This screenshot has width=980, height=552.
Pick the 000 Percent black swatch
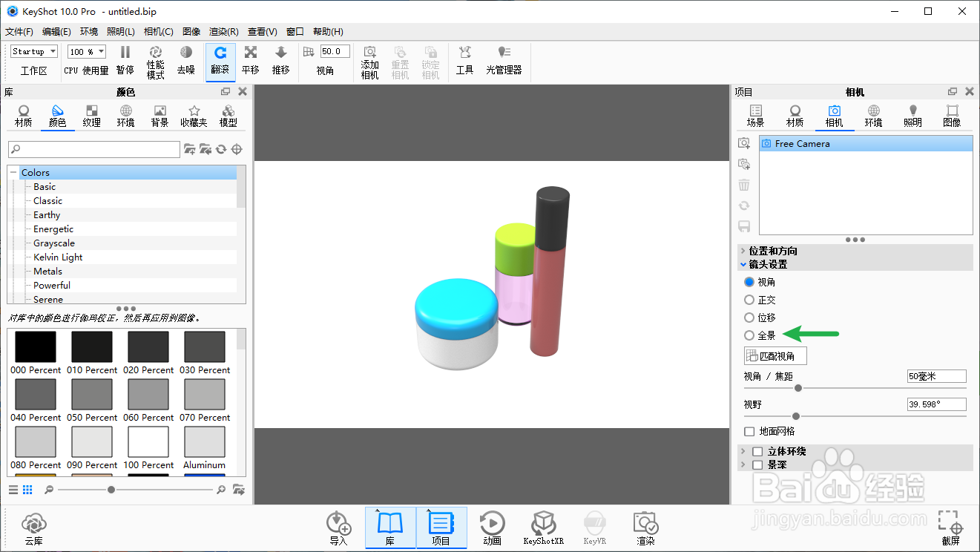(x=36, y=346)
